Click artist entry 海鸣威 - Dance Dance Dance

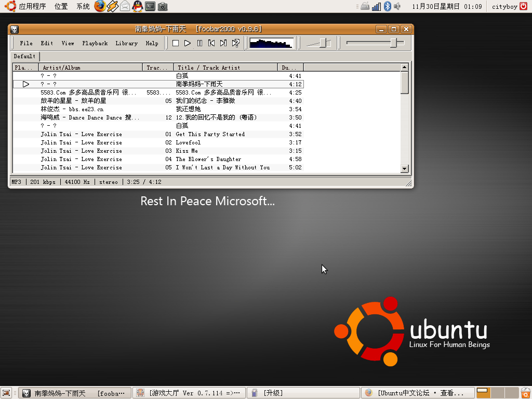(x=90, y=117)
